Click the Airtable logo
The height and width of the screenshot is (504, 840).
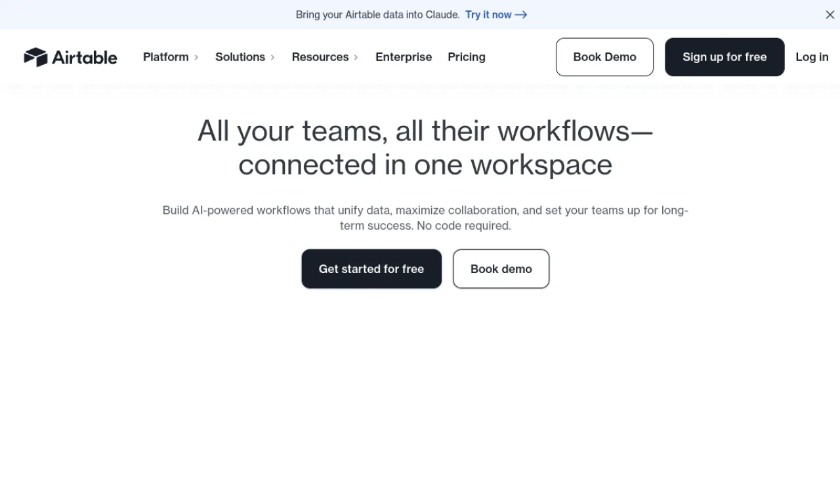pyautogui.click(x=70, y=57)
